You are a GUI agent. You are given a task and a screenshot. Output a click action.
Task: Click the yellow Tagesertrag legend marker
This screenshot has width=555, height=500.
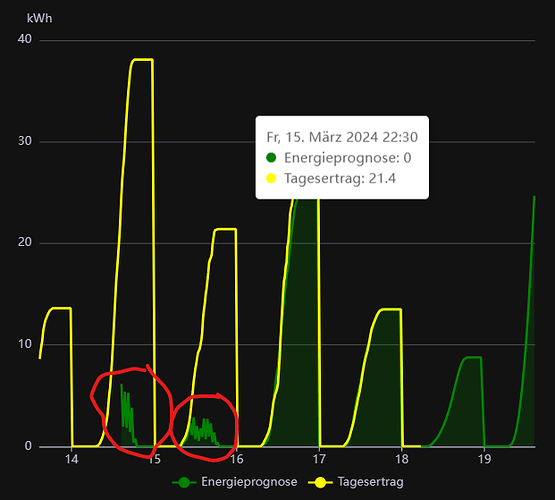[x=320, y=482]
